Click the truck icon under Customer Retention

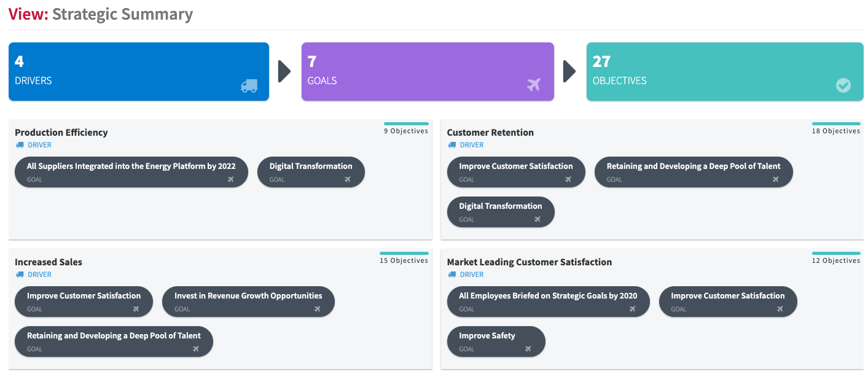[452, 145]
